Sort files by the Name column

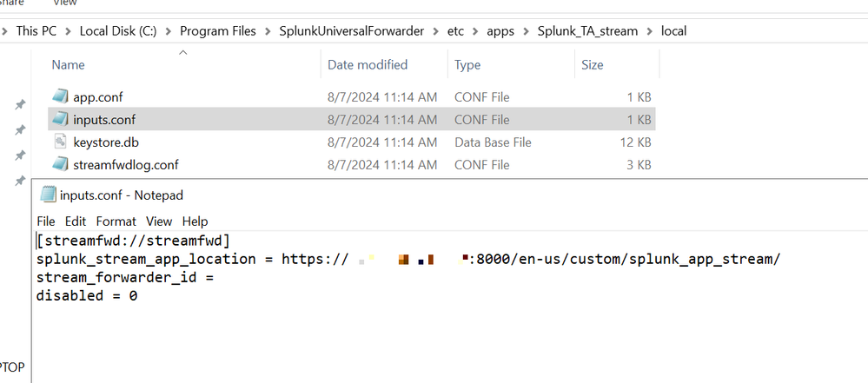click(68, 65)
